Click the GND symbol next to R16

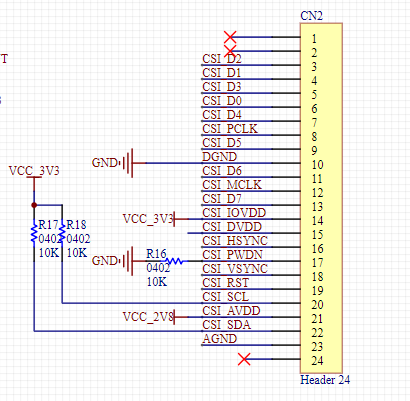128,261
